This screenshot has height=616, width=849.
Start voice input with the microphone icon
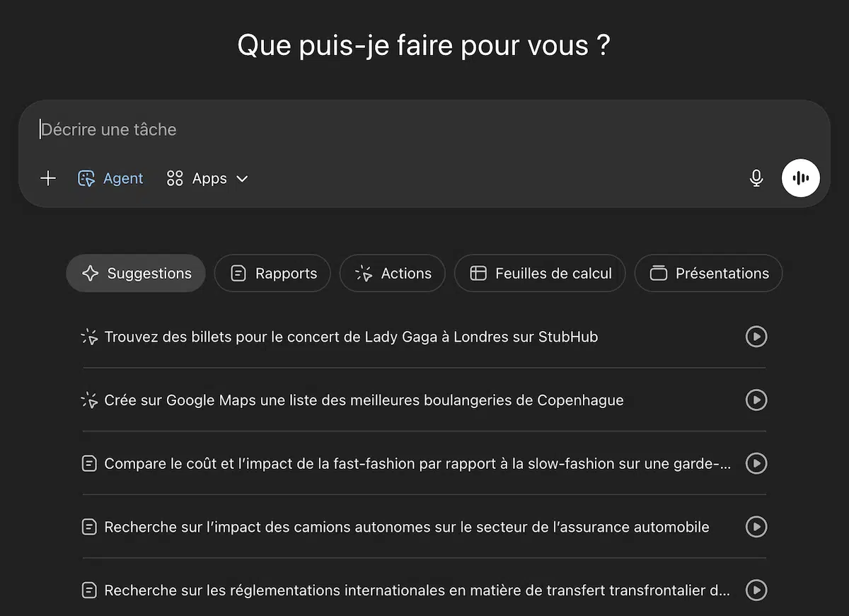coord(756,178)
